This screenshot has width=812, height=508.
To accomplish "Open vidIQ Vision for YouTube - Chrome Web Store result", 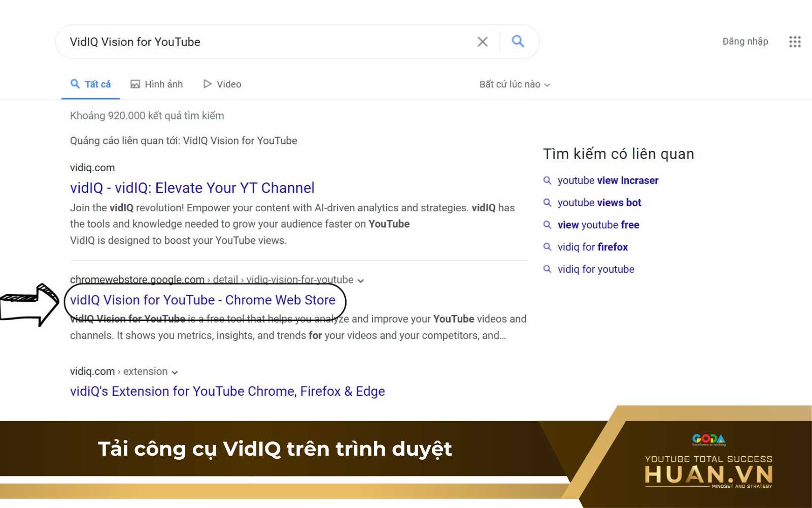I will [202, 300].
